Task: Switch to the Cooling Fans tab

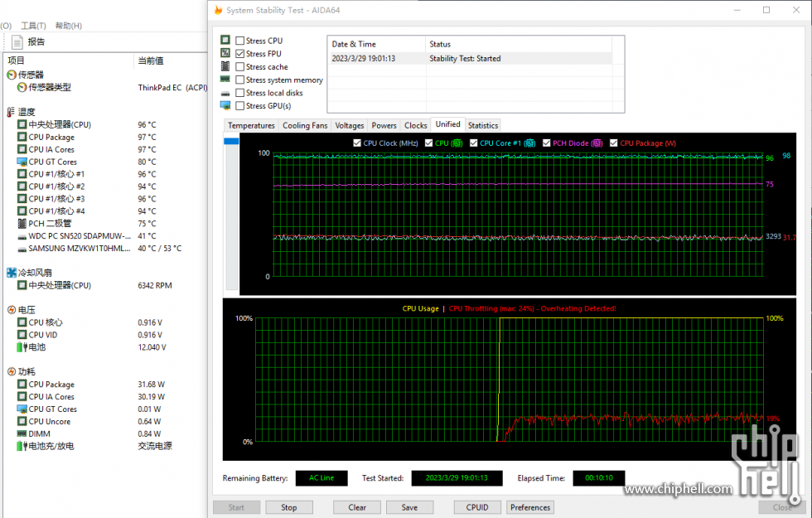Action: coord(305,125)
